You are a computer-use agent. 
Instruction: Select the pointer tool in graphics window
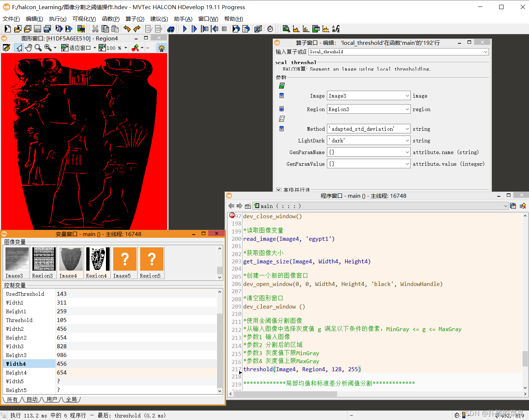click(x=19, y=48)
